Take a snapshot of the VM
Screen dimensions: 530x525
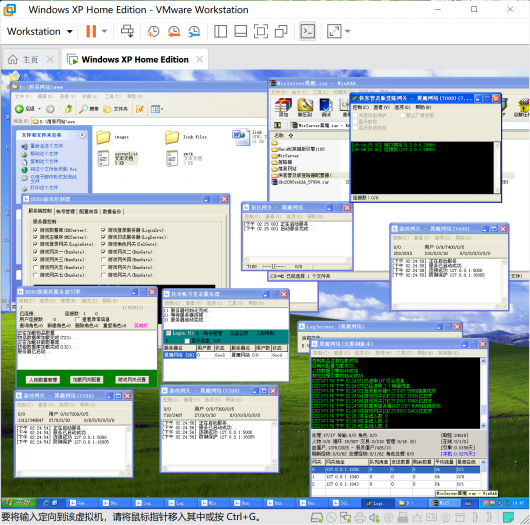(153, 31)
